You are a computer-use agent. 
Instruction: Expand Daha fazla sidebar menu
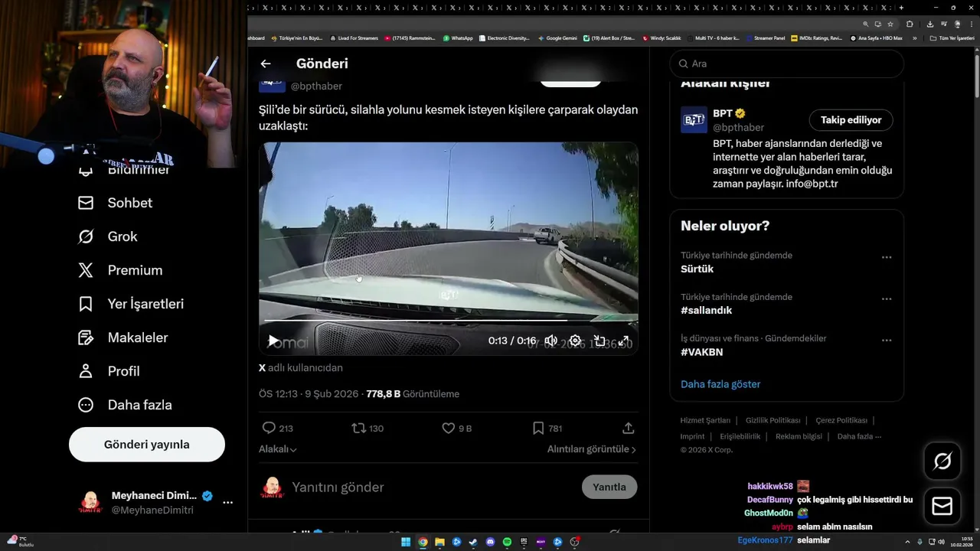pos(125,405)
